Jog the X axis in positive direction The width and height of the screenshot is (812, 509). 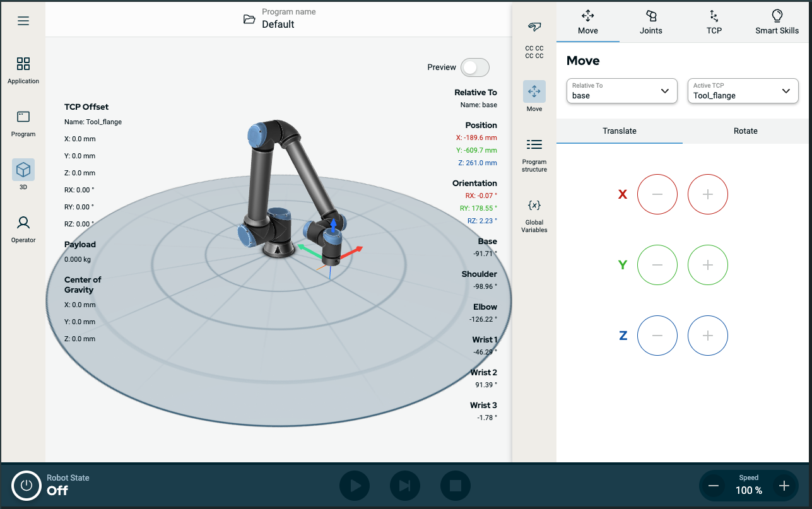pyautogui.click(x=707, y=194)
